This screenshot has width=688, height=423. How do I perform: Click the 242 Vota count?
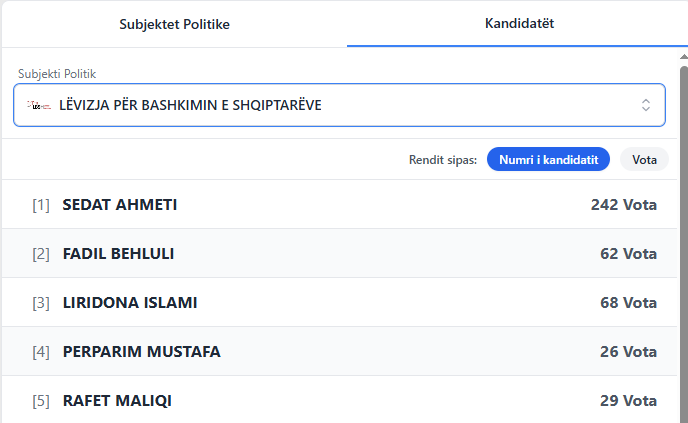pyautogui.click(x=623, y=205)
